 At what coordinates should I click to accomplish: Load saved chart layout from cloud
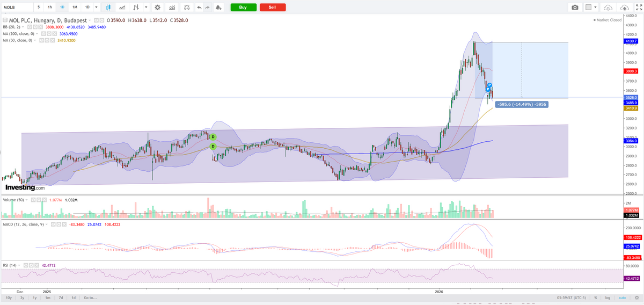(608, 8)
